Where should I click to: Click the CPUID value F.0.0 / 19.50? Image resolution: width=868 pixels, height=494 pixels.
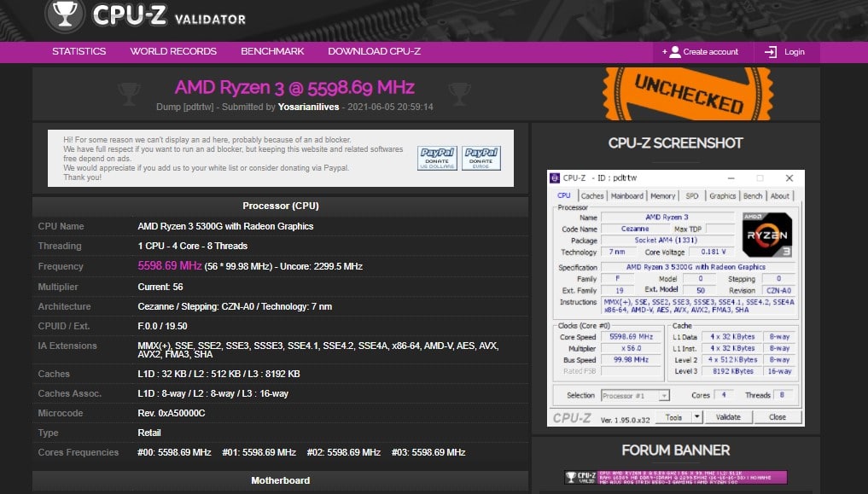pyautogui.click(x=162, y=327)
